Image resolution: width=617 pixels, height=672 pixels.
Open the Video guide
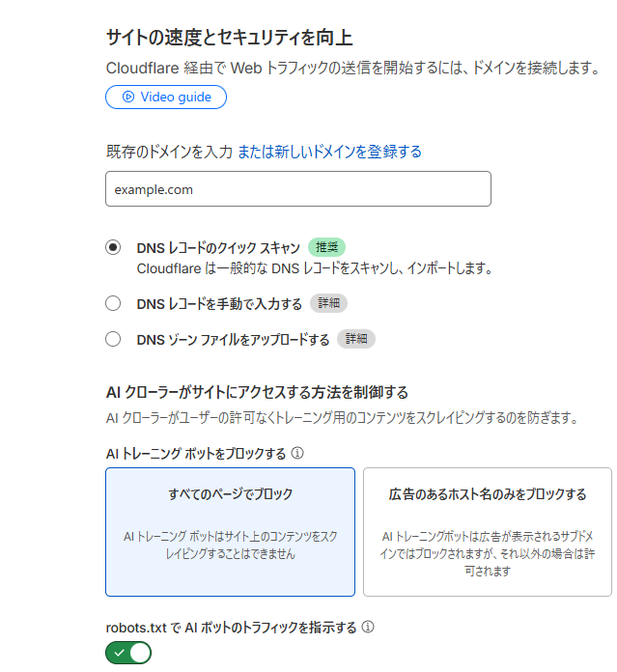[x=166, y=97]
